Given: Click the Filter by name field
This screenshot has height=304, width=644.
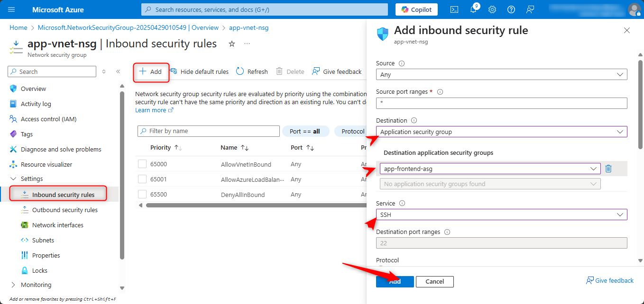Looking at the screenshot, I should pos(209,131).
